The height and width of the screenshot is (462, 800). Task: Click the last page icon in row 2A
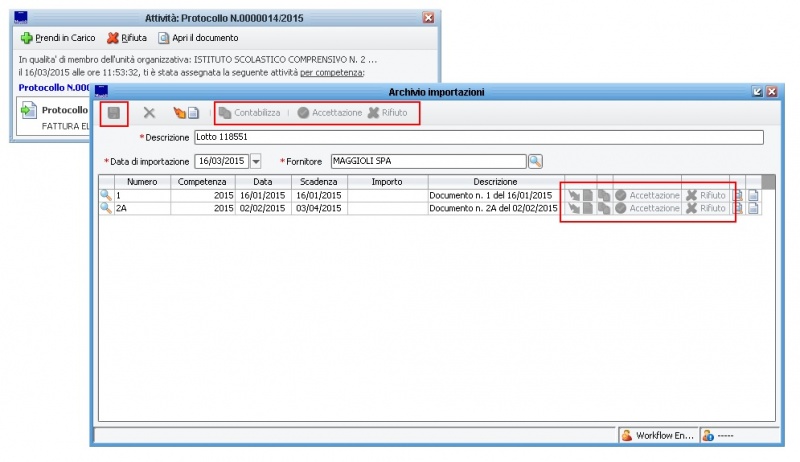pyautogui.click(x=754, y=208)
